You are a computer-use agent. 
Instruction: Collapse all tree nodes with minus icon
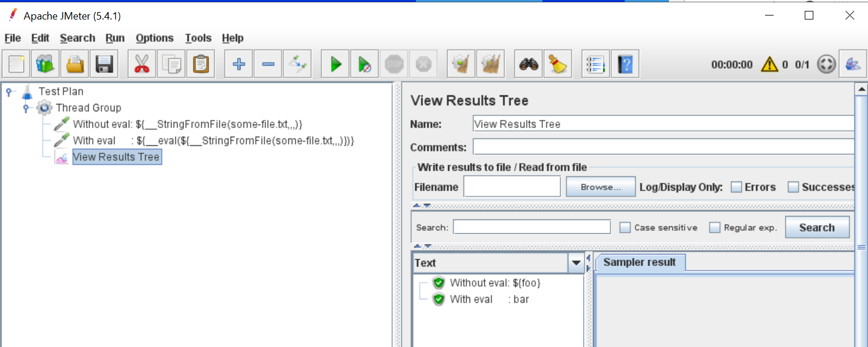pyautogui.click(x=267, y=63)
